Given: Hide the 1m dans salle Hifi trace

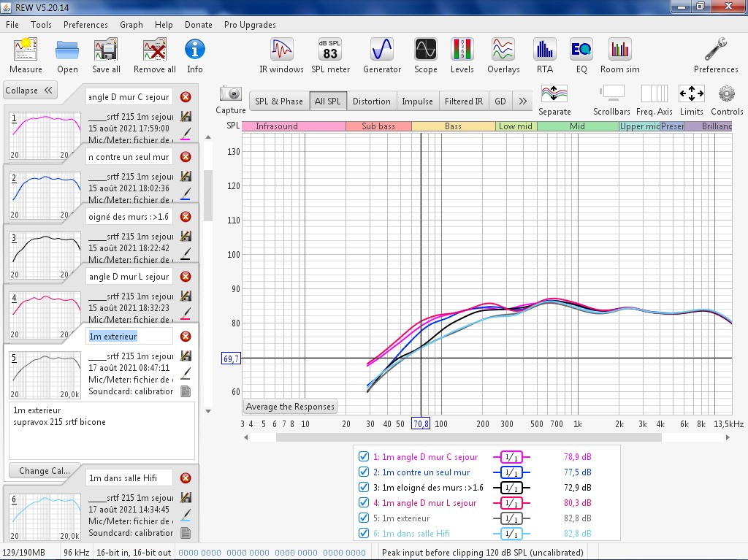Looking at the screenshot, I should (364, 533).
